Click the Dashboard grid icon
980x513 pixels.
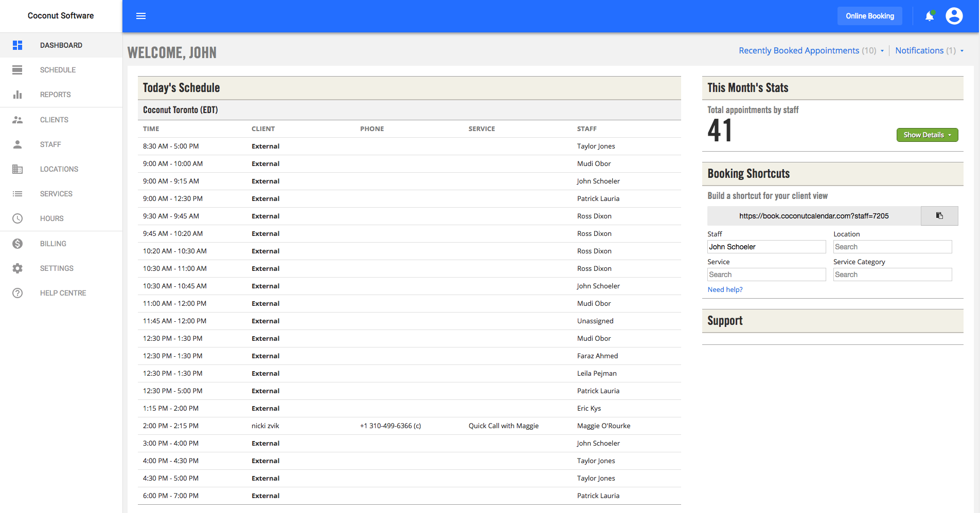(x=17, y=45)
